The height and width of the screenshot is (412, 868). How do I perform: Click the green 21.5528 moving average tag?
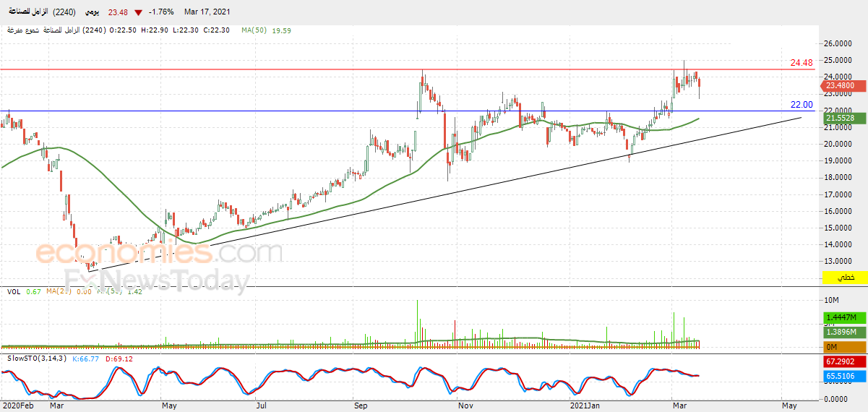844,118
